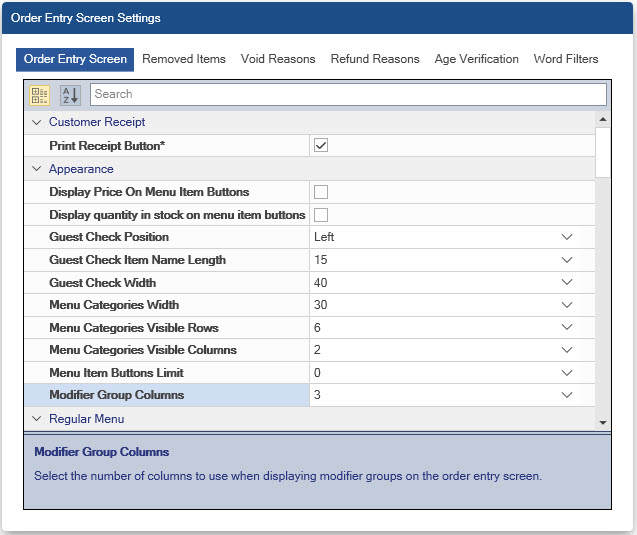Image resolution: width=637 pixels, height=535 pixels.
Task: Click the settings Search field
Action: click(x=347, y=94)
